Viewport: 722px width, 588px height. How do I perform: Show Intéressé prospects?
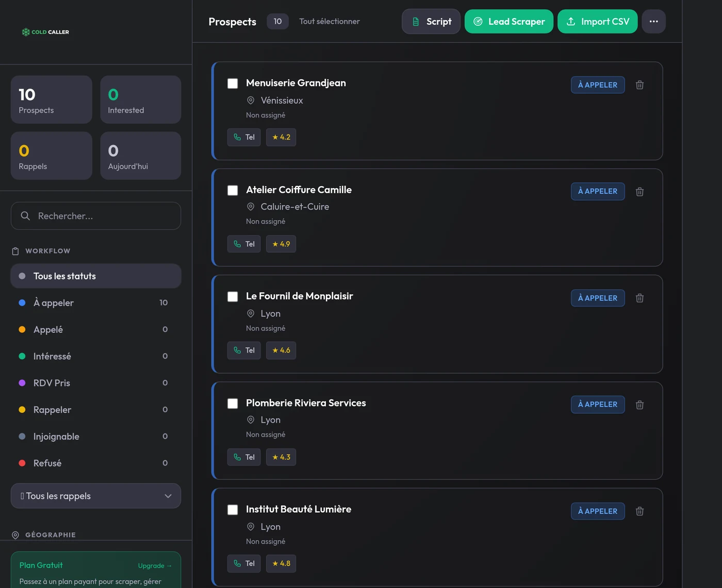(96, 357)
